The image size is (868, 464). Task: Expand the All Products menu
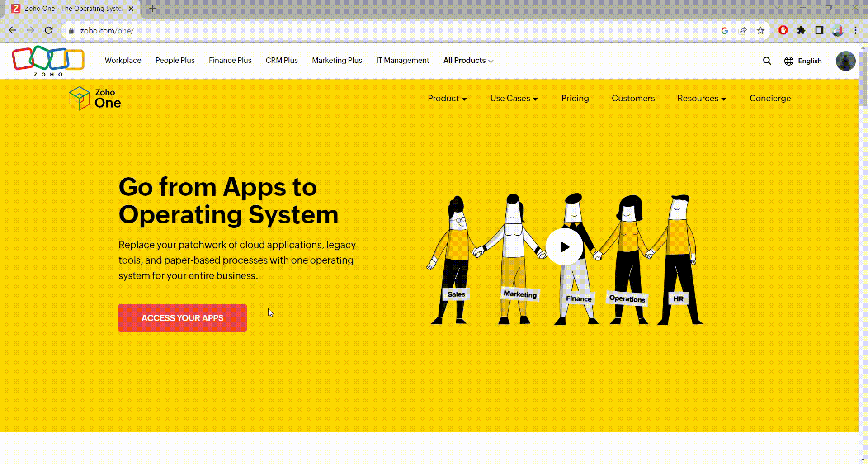pyautogui.click(x=468, y=61)
